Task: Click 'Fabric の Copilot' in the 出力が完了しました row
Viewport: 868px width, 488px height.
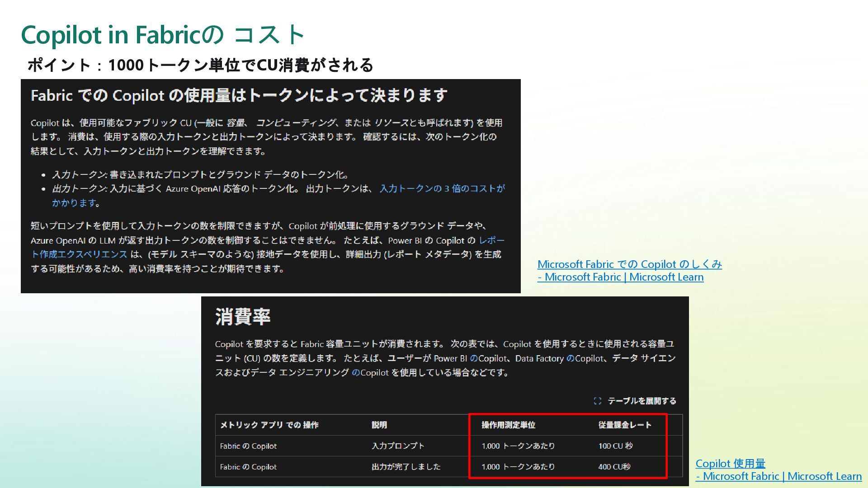Action: 248,467
